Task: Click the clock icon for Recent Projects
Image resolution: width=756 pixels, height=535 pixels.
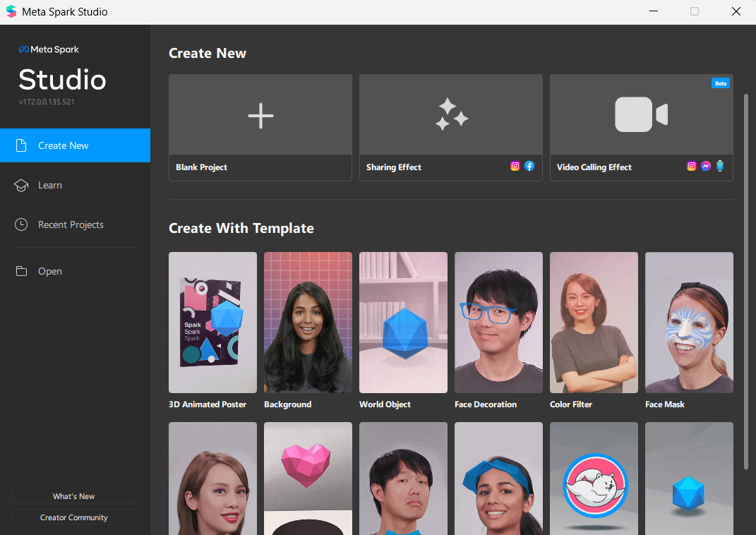Action: tap(22, 224)
